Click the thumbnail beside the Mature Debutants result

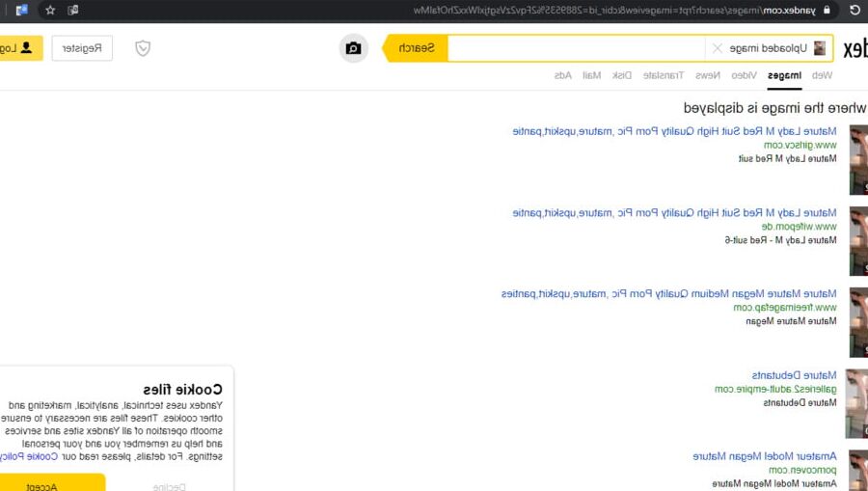(856, 403)
